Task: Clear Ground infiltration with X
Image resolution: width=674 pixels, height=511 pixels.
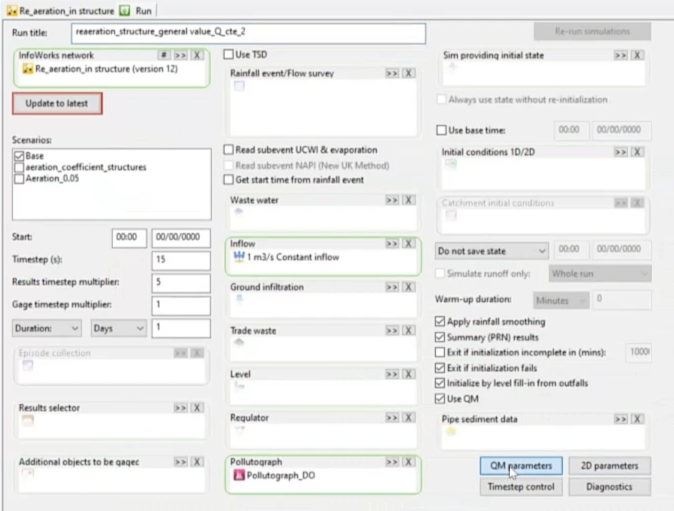Action: 408,287
